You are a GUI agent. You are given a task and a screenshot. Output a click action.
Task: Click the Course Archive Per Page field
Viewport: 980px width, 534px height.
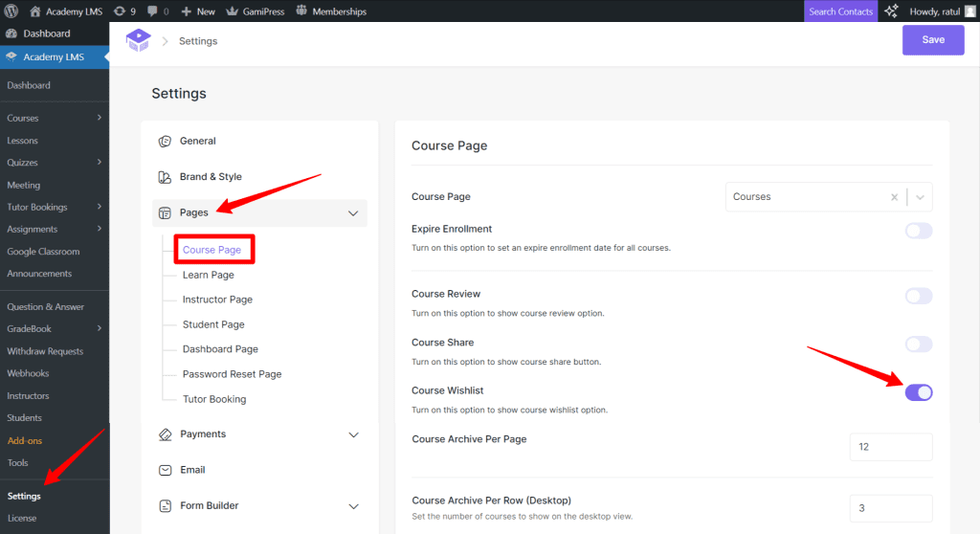[890, 447]
